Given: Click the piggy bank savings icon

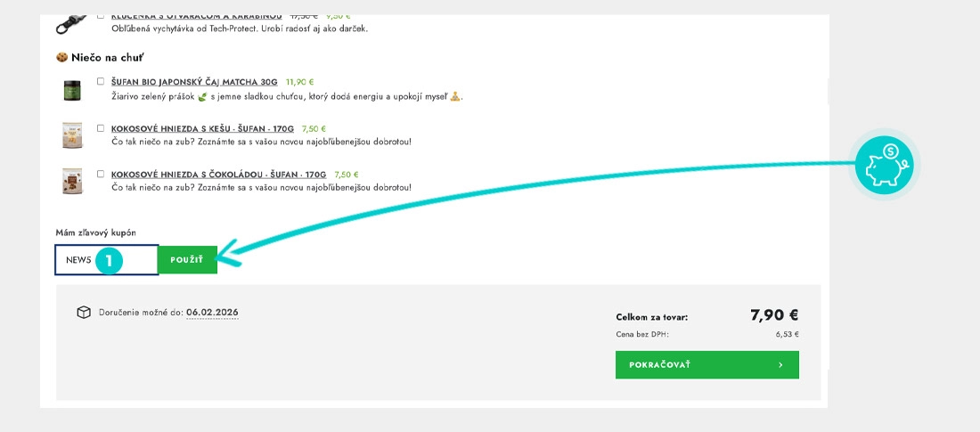Looking at the screenshot, I should click(884, 166).
